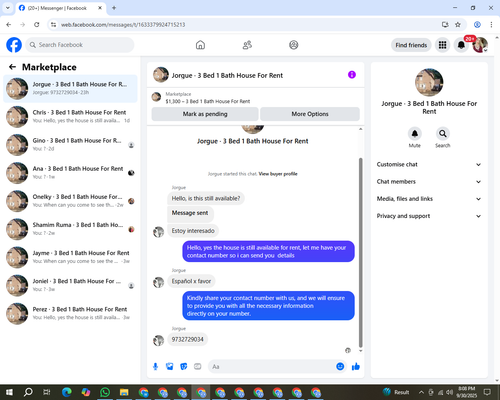The image size is (500, 400).
Task: Choose a GIF icon
Action: (x=198, y=367)
